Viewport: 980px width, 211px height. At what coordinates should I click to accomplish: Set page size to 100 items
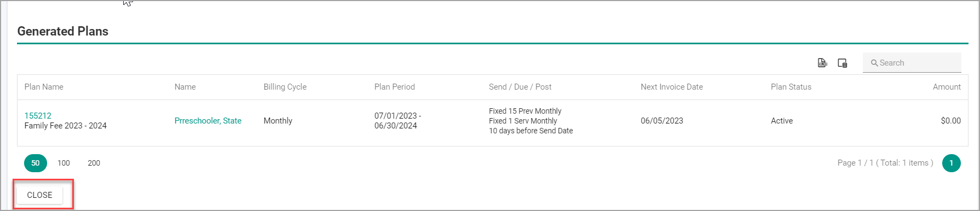tap(64, 163)
